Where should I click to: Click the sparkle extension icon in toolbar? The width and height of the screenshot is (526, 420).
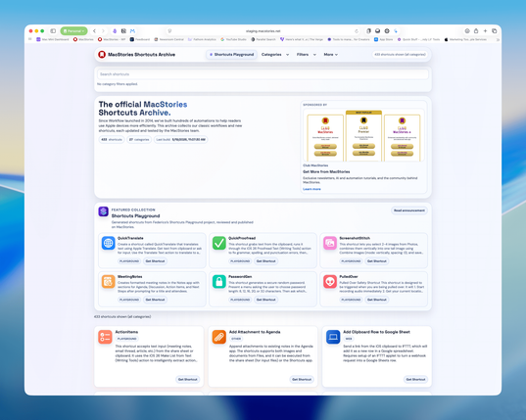click(x=396, y=30)
